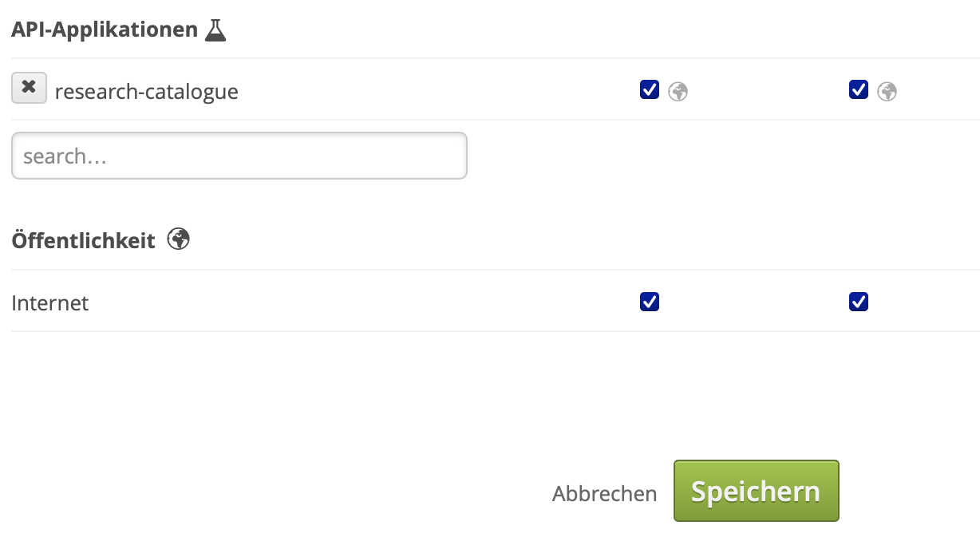Uncheck the left Internet checkbox

click(x=650, y=302)
